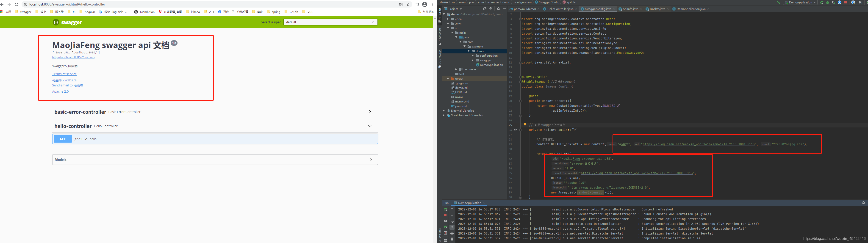Rerun the app in the Run panel

[x=445, y=209]
